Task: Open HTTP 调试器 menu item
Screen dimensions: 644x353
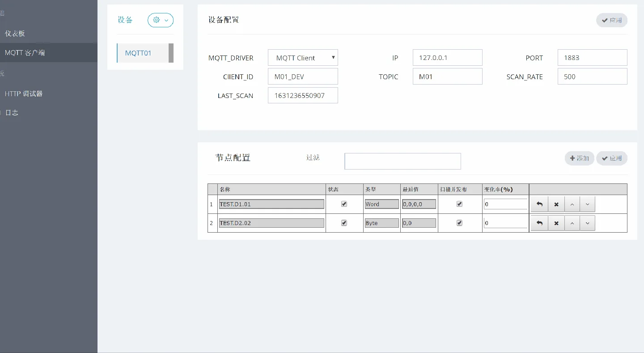Action: 49,94
